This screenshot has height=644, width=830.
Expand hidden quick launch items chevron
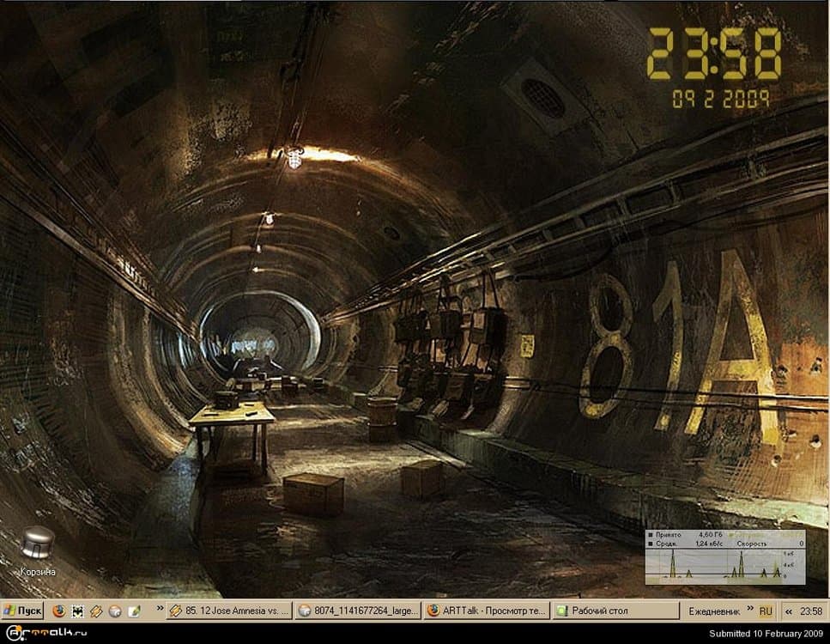click(x=158, y=610)
